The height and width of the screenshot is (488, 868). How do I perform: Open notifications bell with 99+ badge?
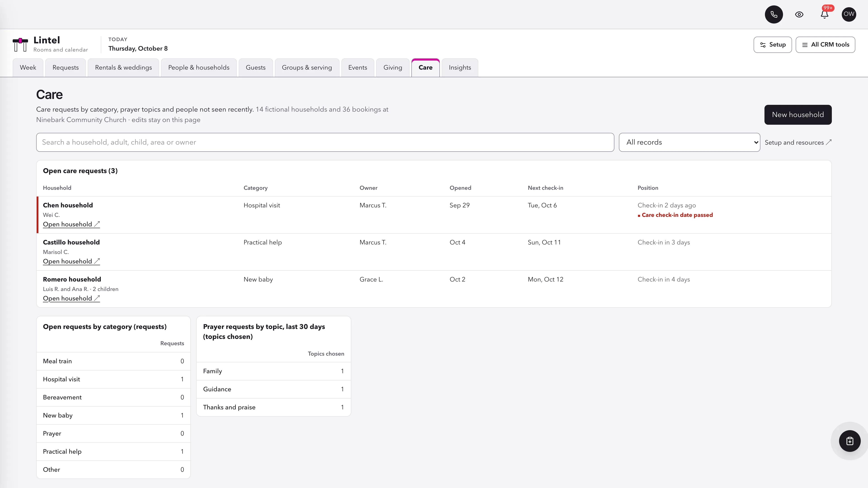[824, 14]
